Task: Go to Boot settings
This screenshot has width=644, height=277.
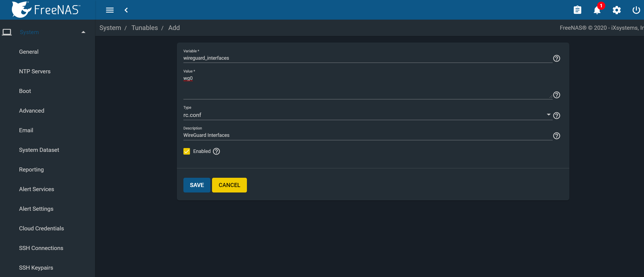Action: click(25, 91)
